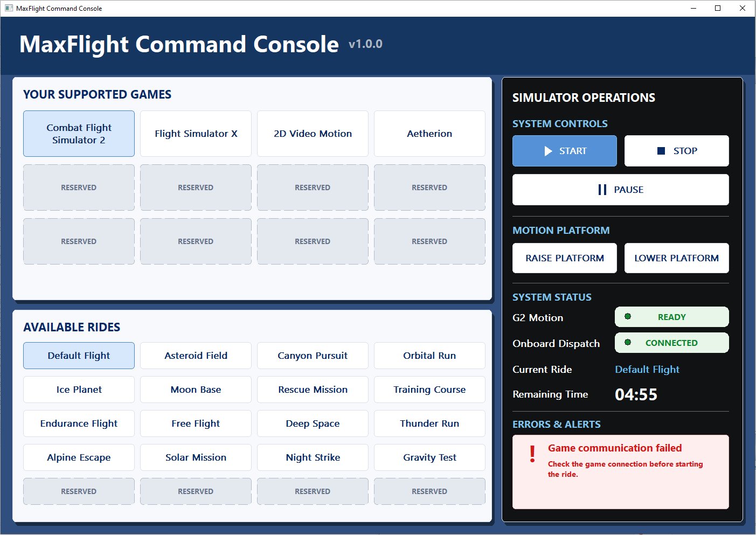Screen dimensions: 756x535
Task: Click the G2 Motion READY status badge
Action: click(x=671, y=317)
